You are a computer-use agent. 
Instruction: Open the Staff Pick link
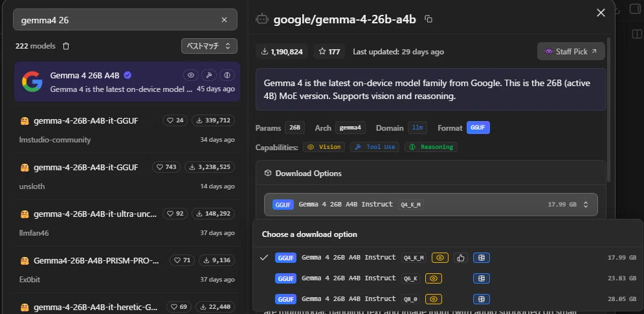571,52
